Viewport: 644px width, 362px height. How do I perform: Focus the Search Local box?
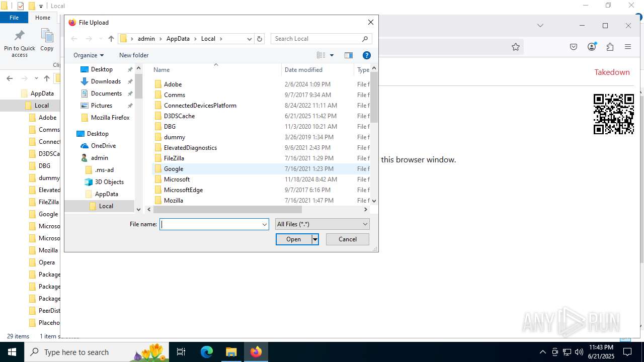click(316, 39)
